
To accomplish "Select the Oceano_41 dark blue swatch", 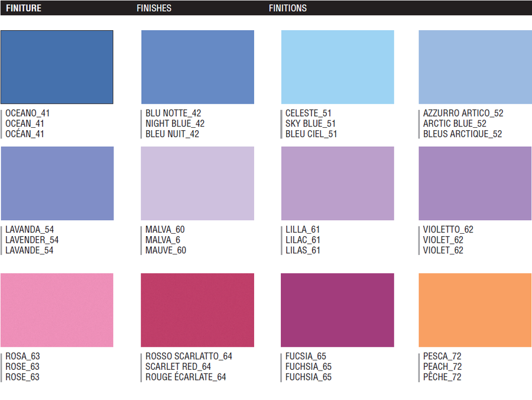I will [x=57, y=67].
